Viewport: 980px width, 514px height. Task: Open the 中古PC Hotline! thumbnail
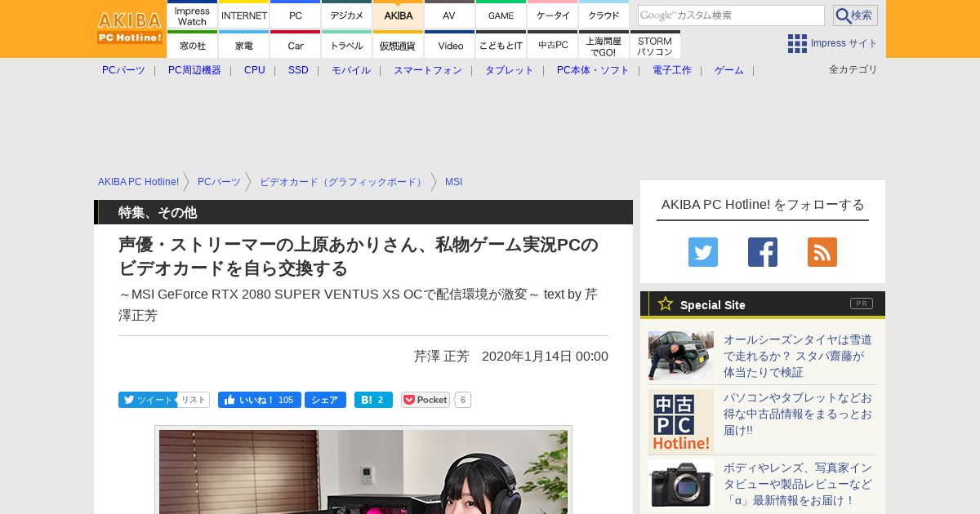681,422
